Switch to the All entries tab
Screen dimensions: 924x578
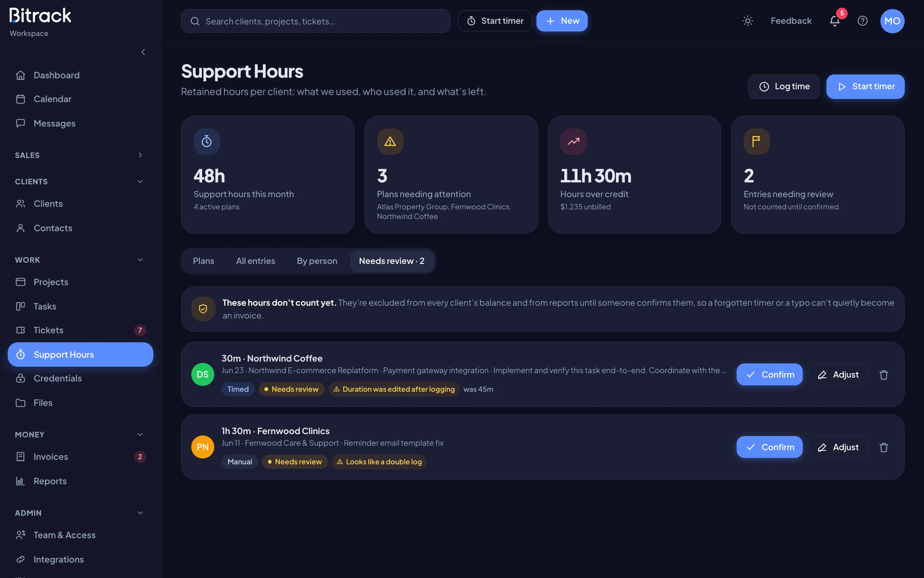coord(255,261)
